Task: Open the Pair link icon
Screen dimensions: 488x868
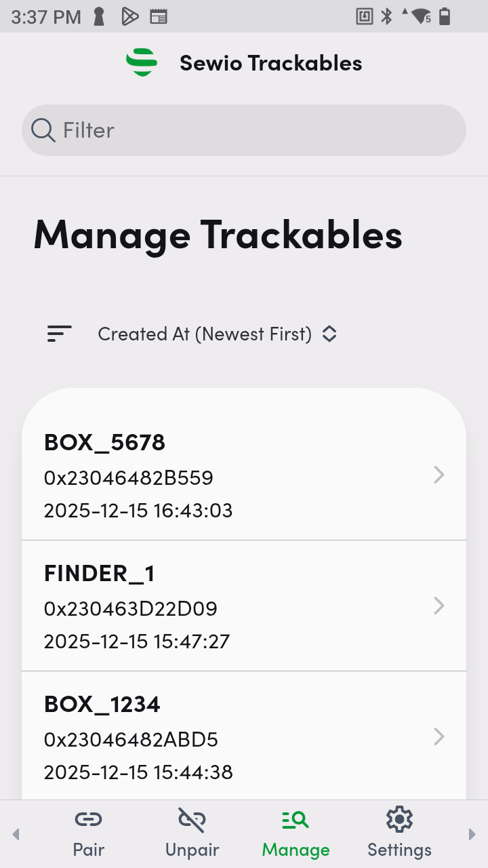Action: tap(88, 820)
